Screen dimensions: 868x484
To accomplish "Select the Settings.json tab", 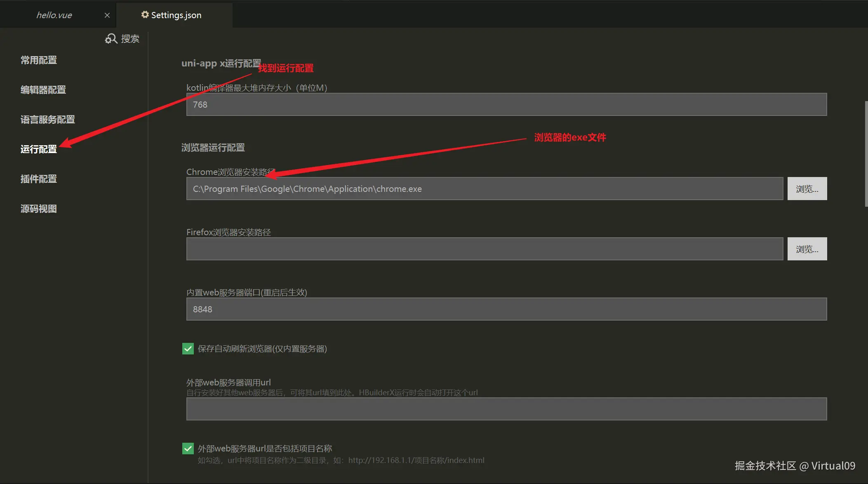I will click(176, 15).
